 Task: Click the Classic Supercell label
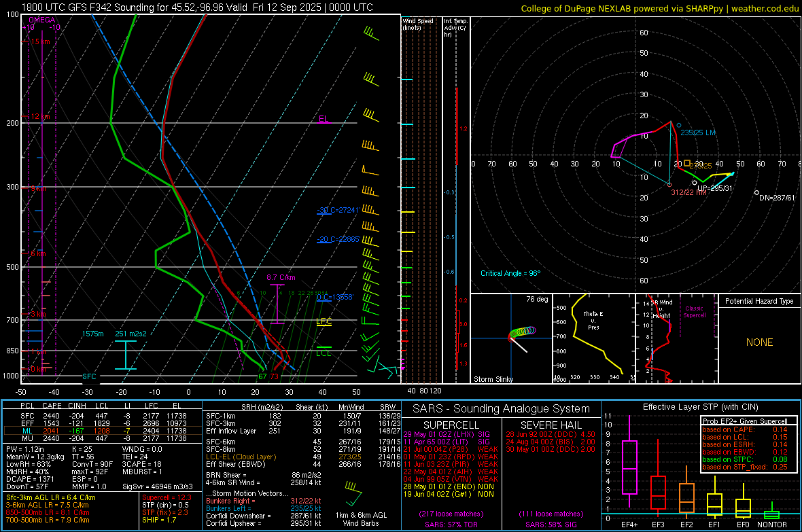(x=694, y=312)
